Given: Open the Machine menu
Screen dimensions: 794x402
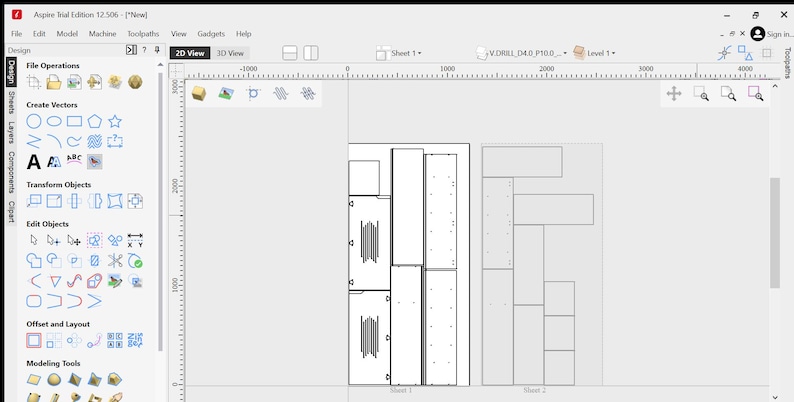Looking at the screenshot, I should pyautogui.click(x=102, y=34).
